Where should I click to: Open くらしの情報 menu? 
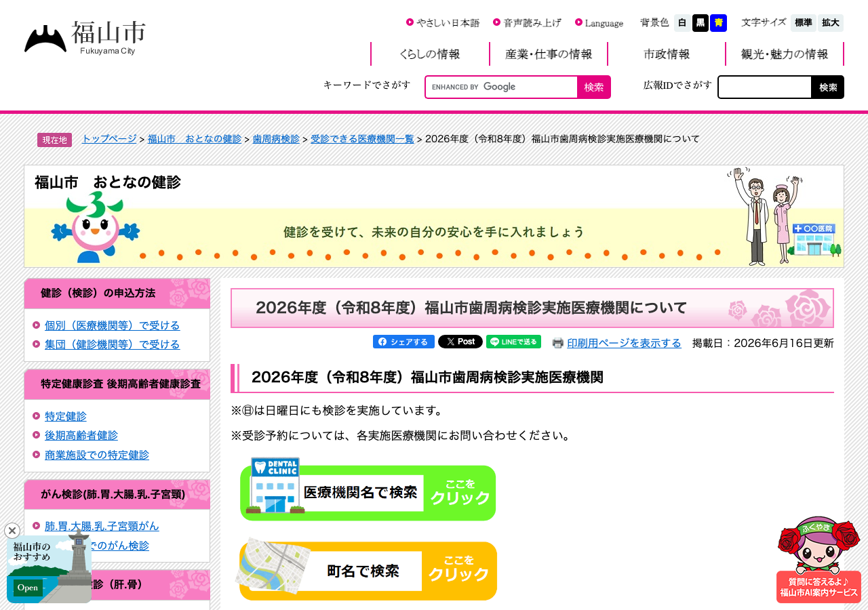click(x=430, y=54)
